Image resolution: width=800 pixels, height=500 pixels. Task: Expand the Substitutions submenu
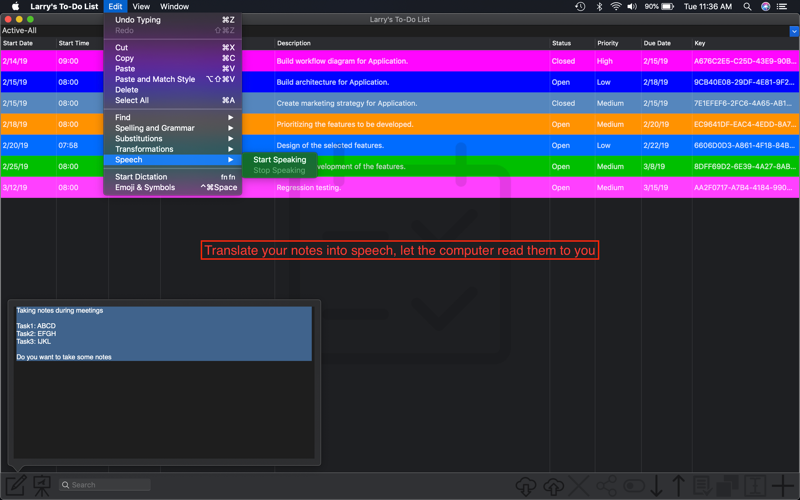tap(172, 138)
